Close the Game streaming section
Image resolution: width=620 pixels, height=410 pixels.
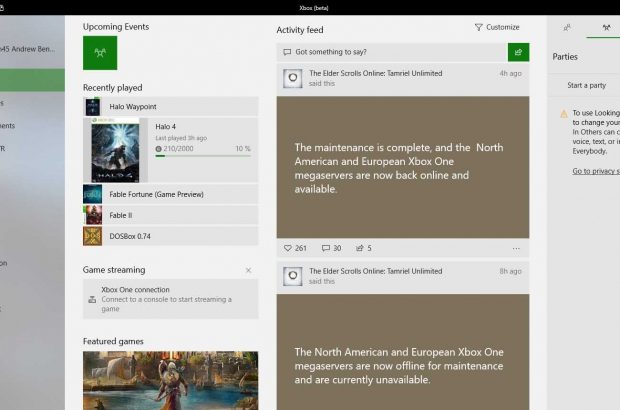(248, 270)
